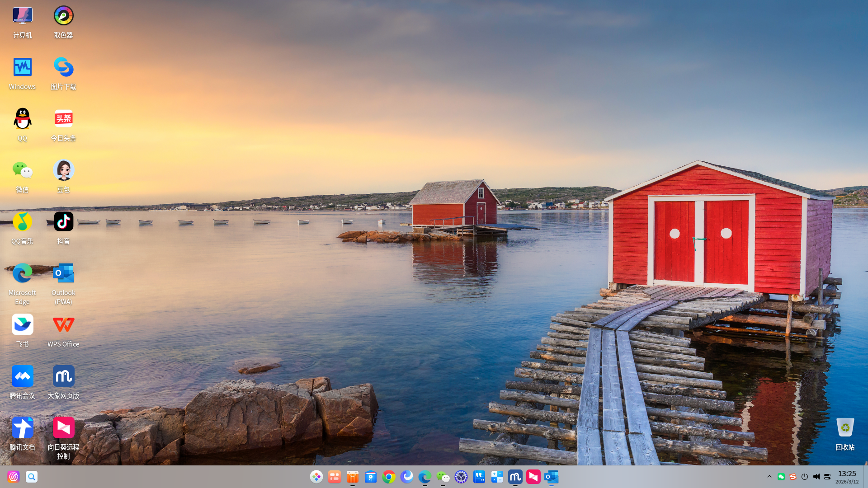Open the 取色器 color picker desktop icon
This screenshot has width=868, height=488.
63,17
